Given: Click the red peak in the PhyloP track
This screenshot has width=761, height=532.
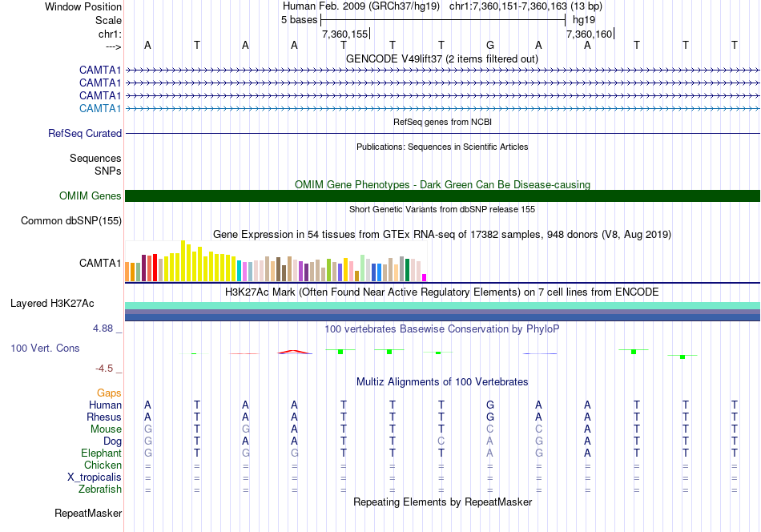Looking at the screenshot, I should pos(294,352).
